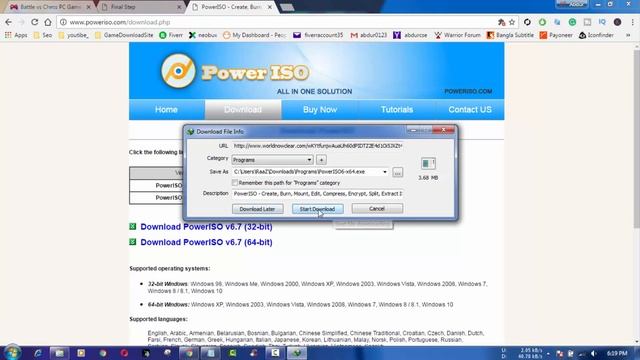Close the Final Step tab
The width and height of the screenshot is (640, 360).
click(x=179, y=7)
